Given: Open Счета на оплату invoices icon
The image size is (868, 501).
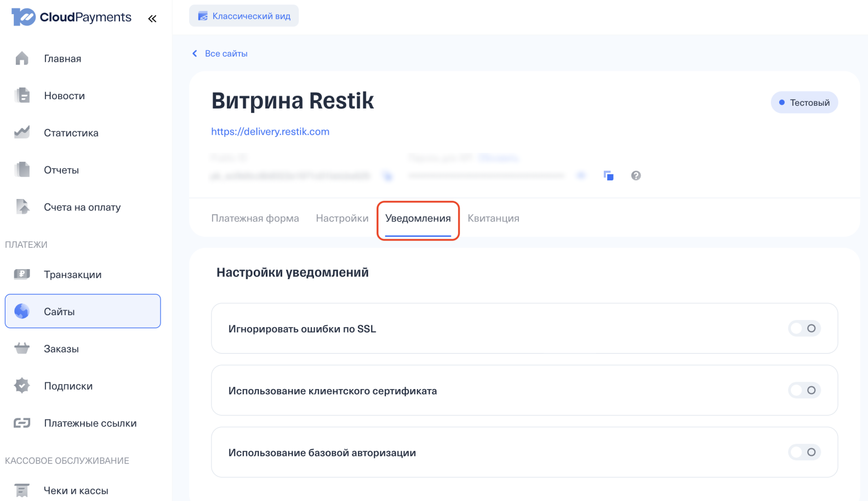Looking at the screenshot, I should click(22, 207).
